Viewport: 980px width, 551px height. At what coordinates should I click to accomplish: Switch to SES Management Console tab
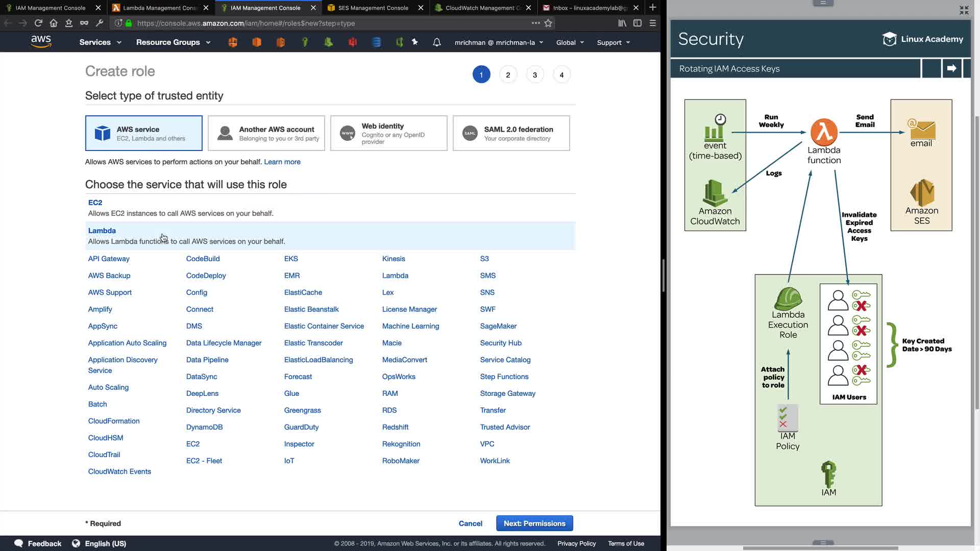(x=373, y=8)
